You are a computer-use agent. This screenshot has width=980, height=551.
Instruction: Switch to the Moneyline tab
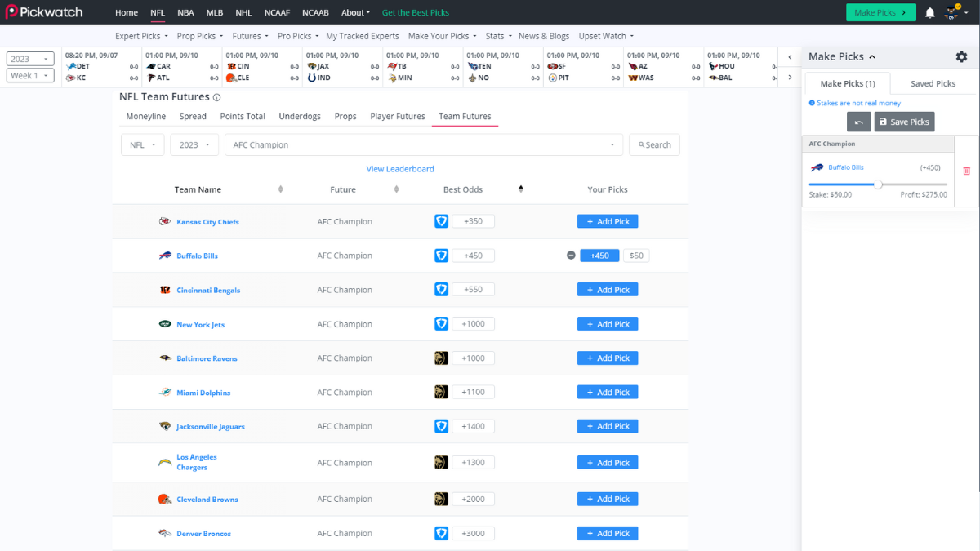coord(146,117)
